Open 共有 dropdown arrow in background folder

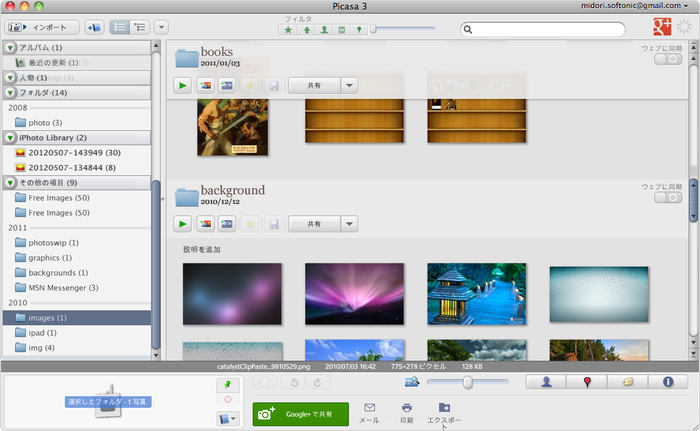(350, 224)
